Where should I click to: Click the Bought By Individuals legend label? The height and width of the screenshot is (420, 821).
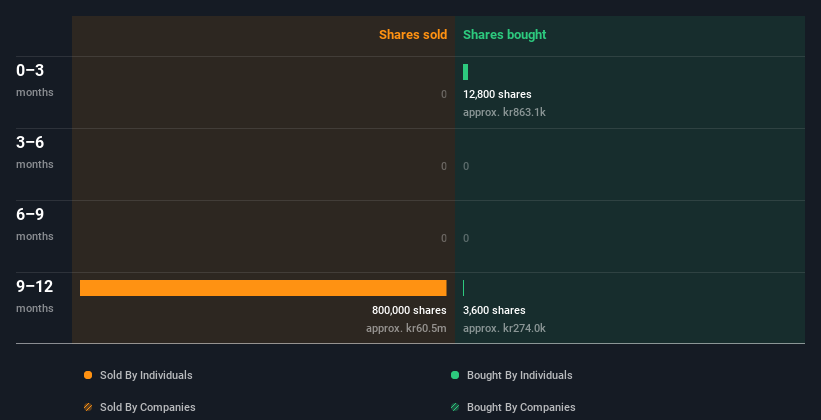519,375
